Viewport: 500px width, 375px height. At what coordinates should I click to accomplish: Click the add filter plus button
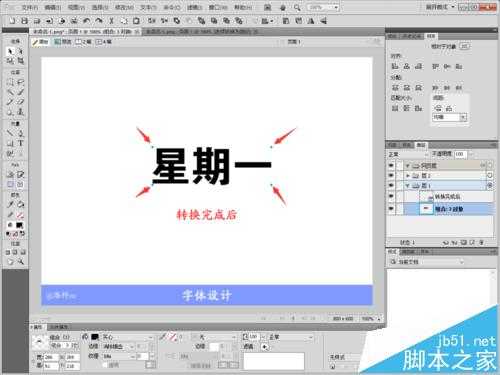click(x=265, y=347)
